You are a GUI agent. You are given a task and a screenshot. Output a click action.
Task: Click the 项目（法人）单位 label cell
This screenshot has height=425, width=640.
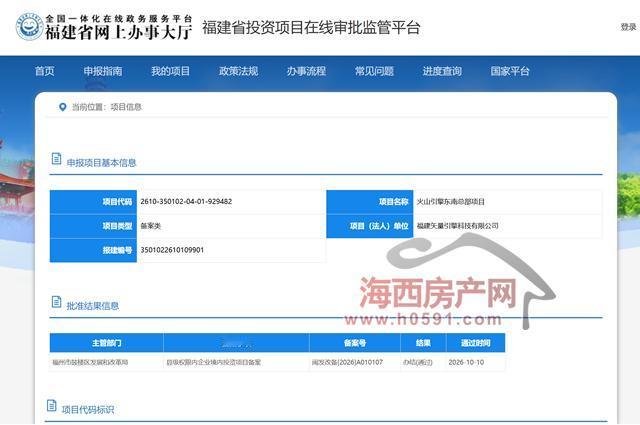click(370, 226)
